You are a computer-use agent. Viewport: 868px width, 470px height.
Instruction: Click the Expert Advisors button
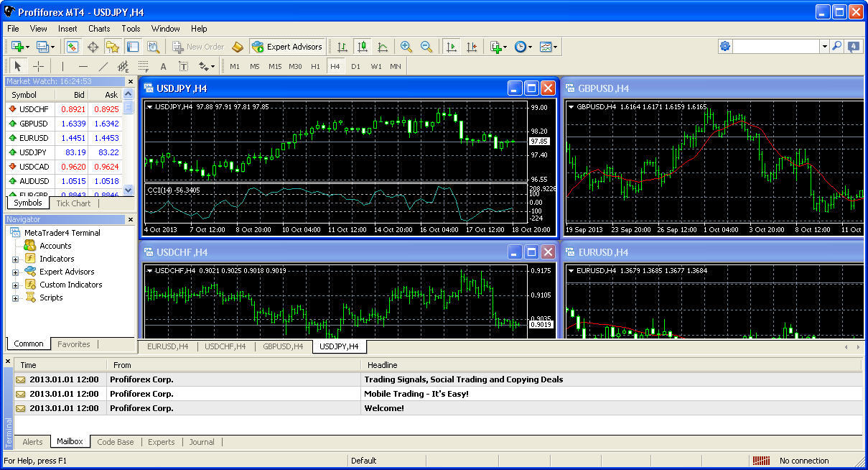[x=287, y=47]
